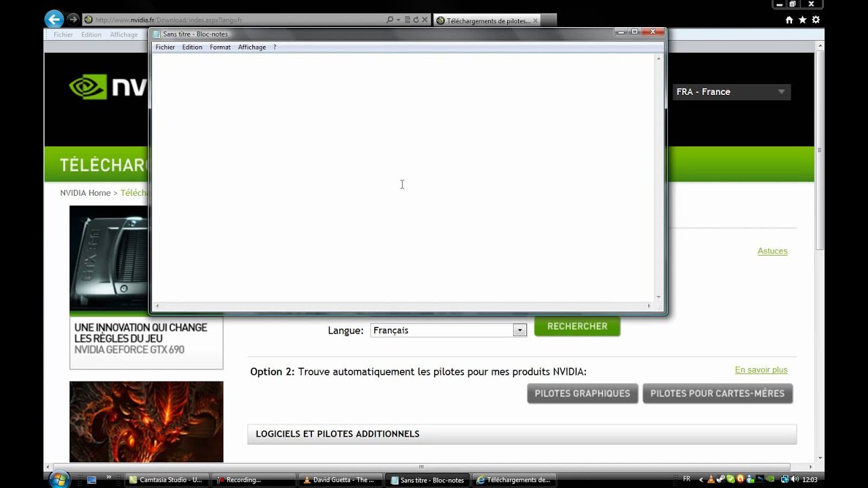This screenshot has height=488, width=868.
Task: Open the address bar search dropdown arrow
Action: point(399,20)
